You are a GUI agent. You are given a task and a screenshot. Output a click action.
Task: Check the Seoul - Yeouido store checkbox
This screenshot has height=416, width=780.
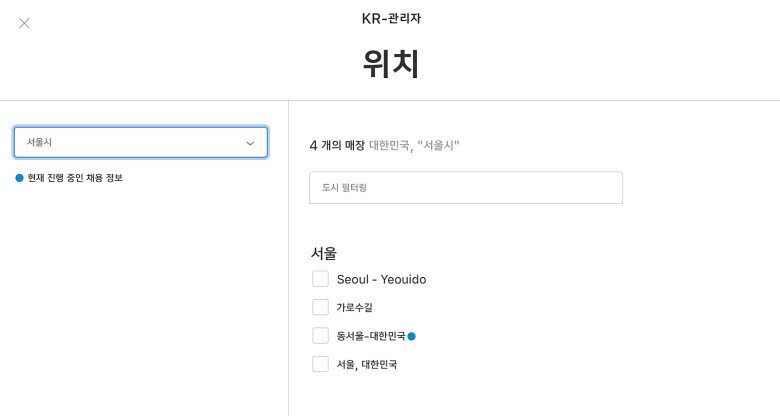(320, 279)
